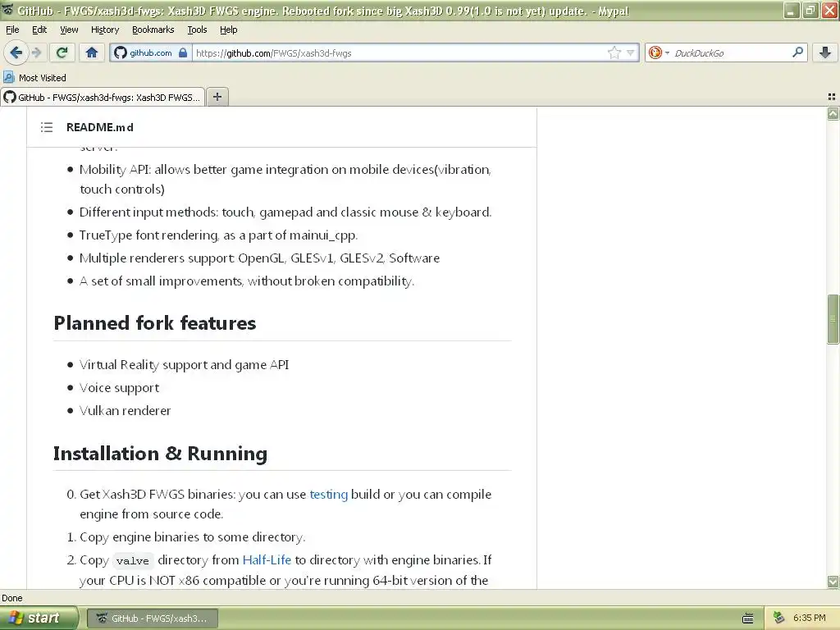
Task: Open the Bookmarks menu
Action: point(153,30)
